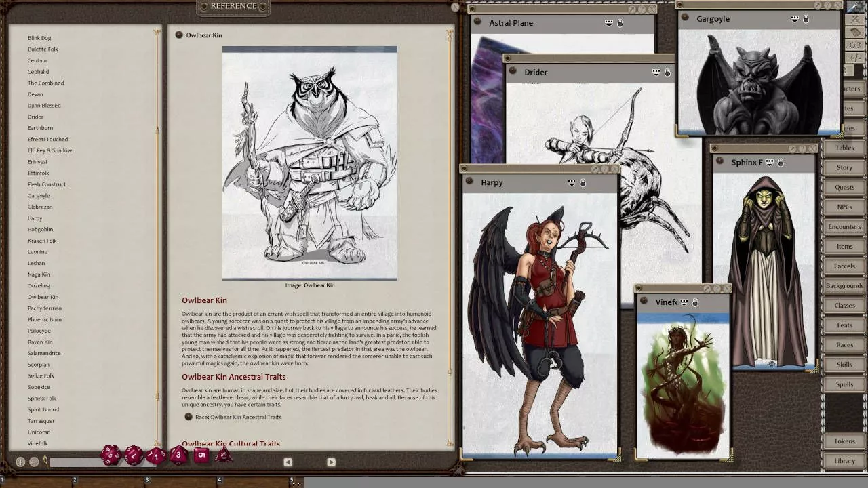Open the Owlbear Kin record link icon
Image resolution: width=868 pixels, height=488 pixels.
point(179,35)
